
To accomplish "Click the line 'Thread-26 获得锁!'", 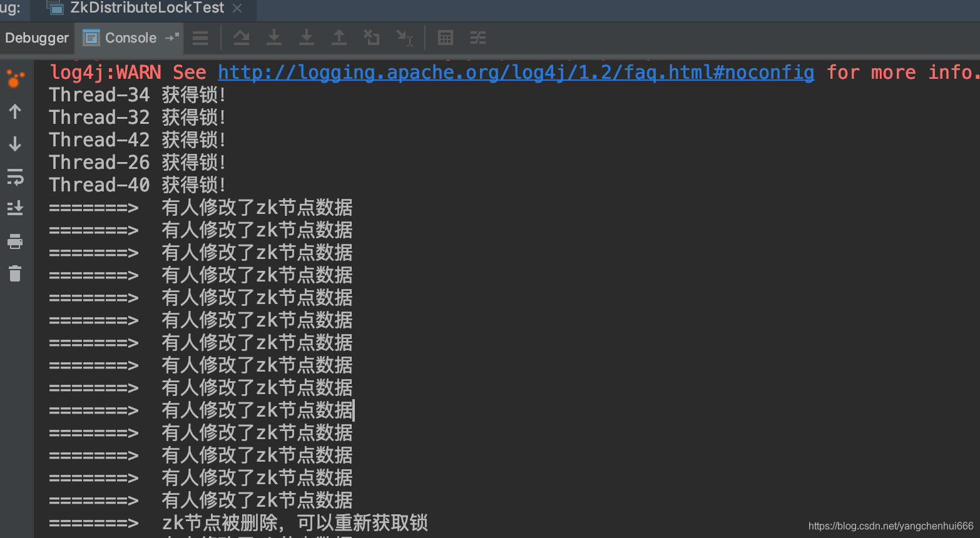I will (x=137, y=163).
